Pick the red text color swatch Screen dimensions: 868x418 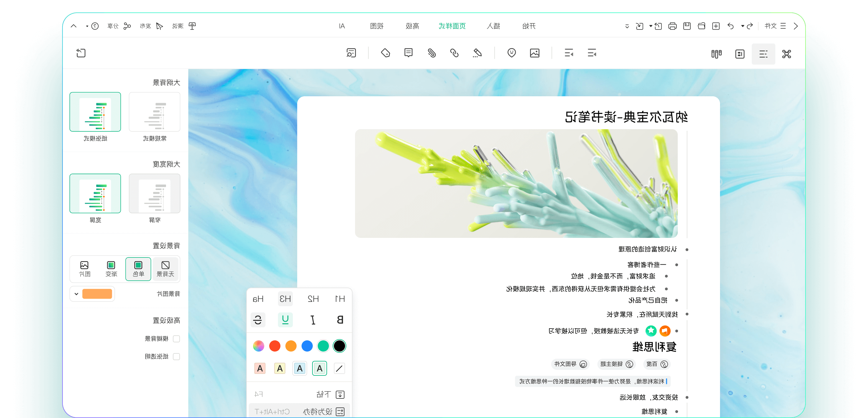click(x=275, y=346)
